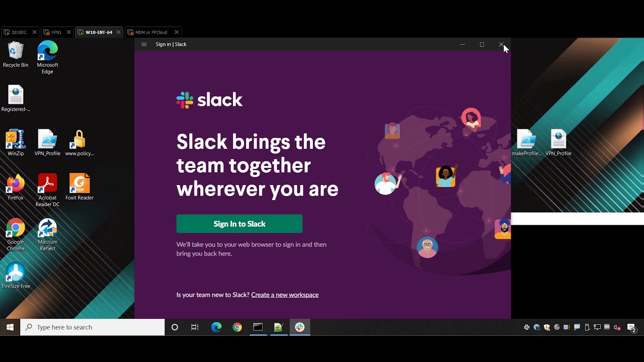Select the Recycle Bin desktop icon

[16, 54]
